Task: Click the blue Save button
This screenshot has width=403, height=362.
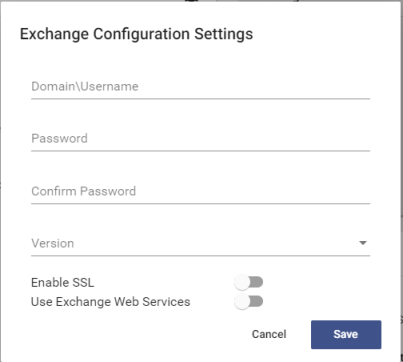Action: pyautogui.click(x=346, y=334)
